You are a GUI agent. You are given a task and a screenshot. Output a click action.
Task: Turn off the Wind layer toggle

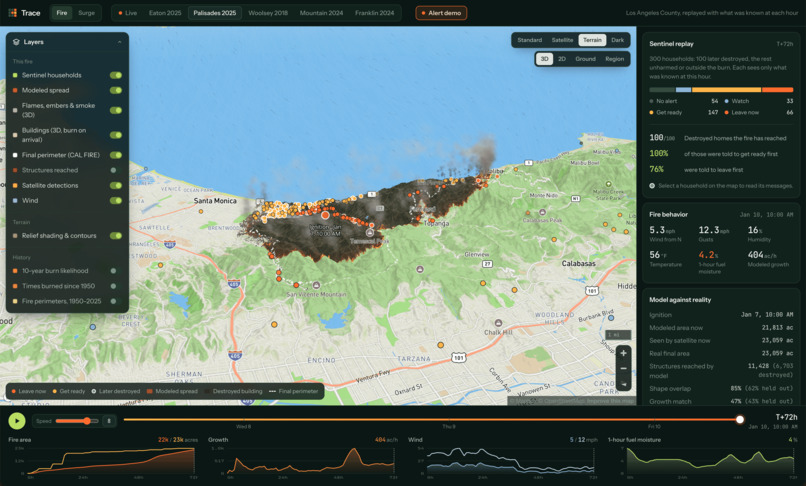coord(116,201)
